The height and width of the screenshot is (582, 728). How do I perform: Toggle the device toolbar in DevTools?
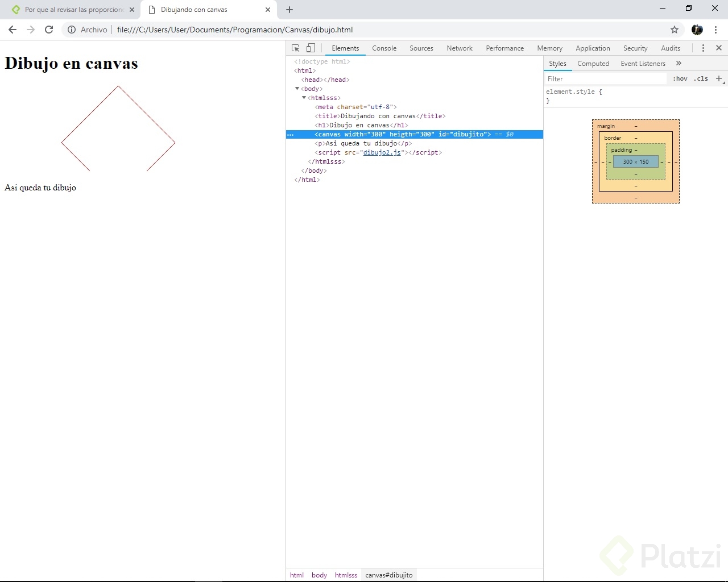pos(311,48)
